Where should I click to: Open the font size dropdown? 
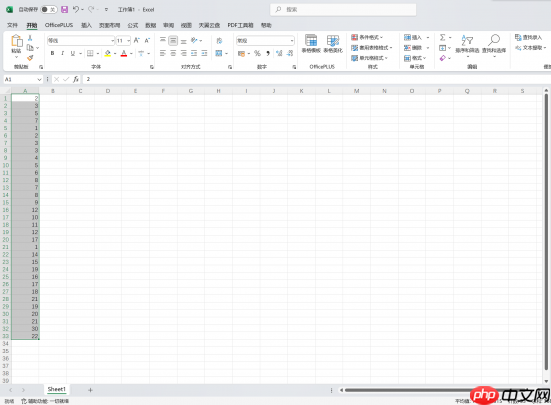pyautogui.click(x=129, y=41)
